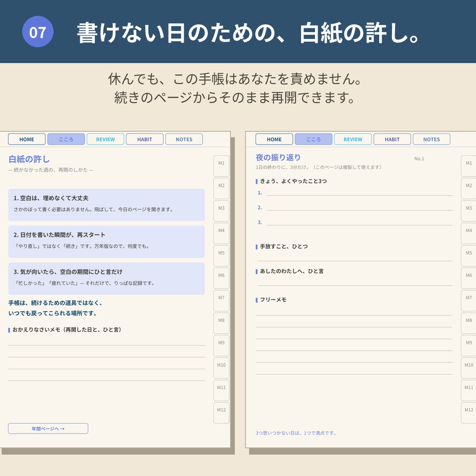476x476 pixels.
Task: Select card 2. 日付を書いた瞬間が、再スタート
Action: (x=106, y=242)
